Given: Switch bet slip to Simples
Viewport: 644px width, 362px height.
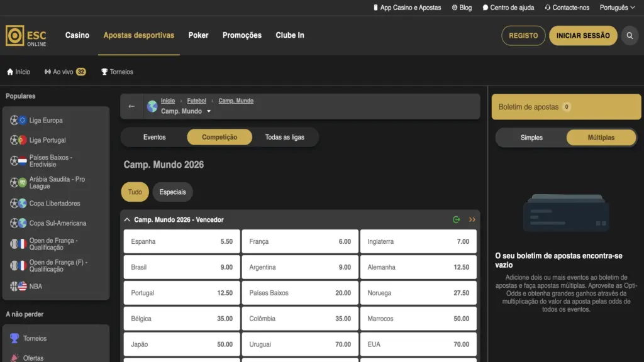Looking at the screenshot, I should (x=531, y=138).
